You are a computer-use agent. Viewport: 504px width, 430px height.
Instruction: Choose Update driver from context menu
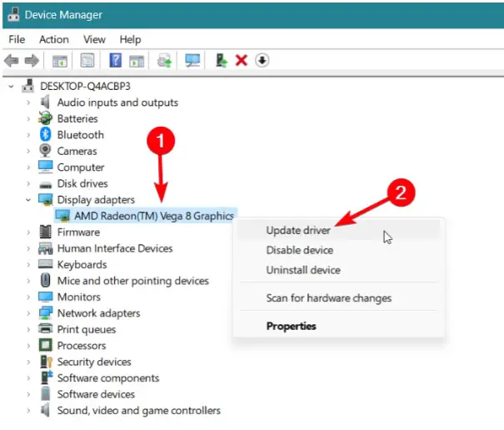(x=339, y=230)
